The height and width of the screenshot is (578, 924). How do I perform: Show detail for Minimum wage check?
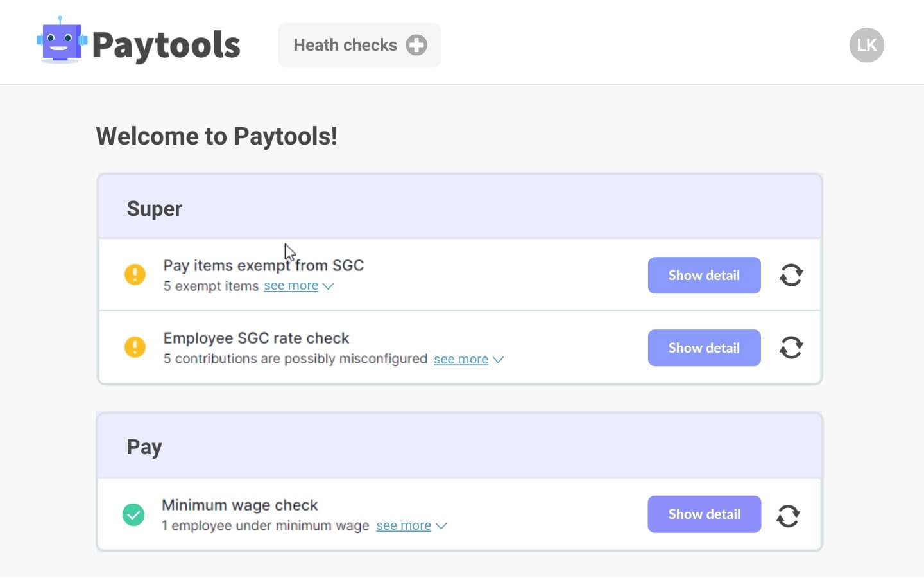704,514
